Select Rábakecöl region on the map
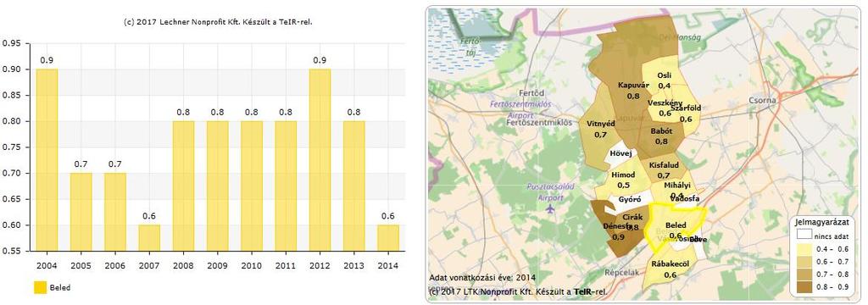 pos(670,269)
